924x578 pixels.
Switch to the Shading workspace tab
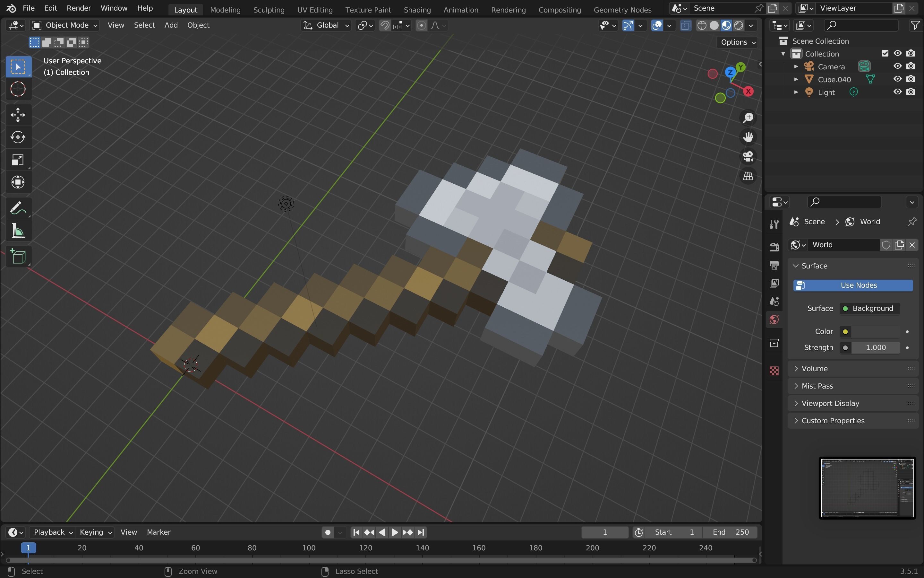coord(417,10)
